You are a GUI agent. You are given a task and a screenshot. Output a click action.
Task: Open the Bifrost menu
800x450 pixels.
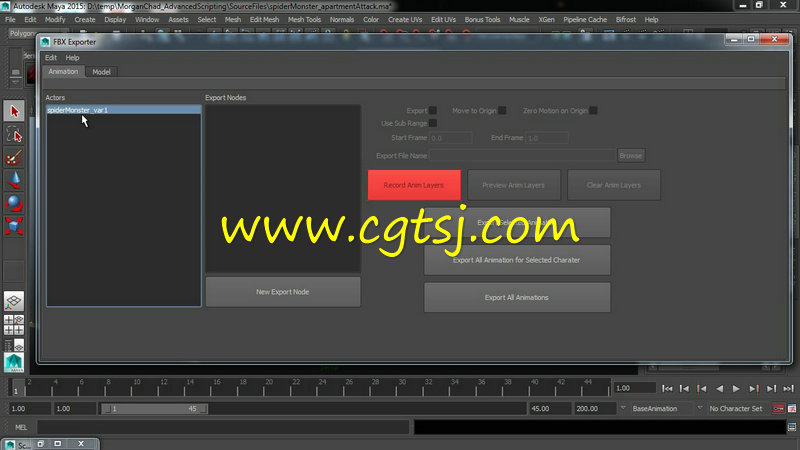(626, 19)
